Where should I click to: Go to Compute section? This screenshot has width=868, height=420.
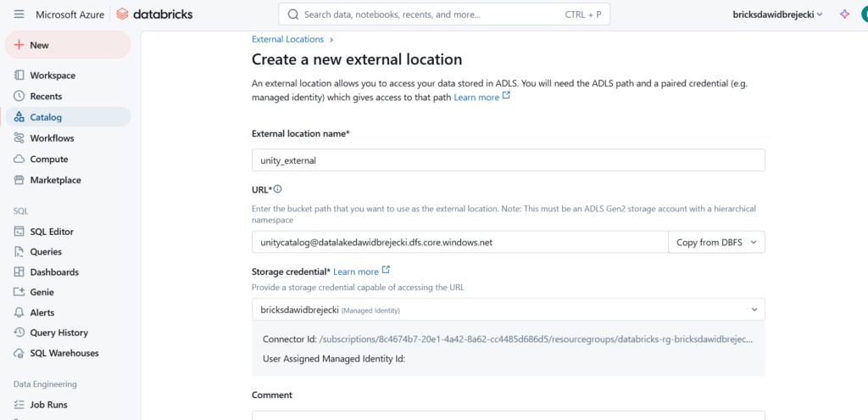click(x=48, y=160)
